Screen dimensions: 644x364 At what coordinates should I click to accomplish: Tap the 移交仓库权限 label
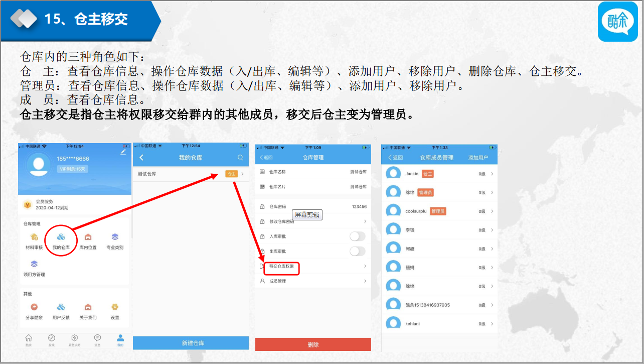[x=281, y=266]
